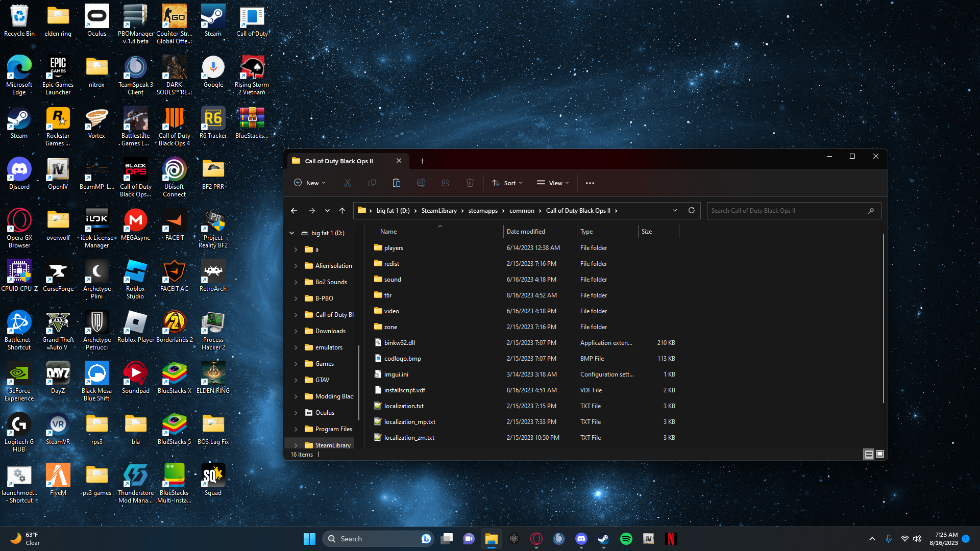
Task: Click the large icons view toggle
Action: pos(880,454)
